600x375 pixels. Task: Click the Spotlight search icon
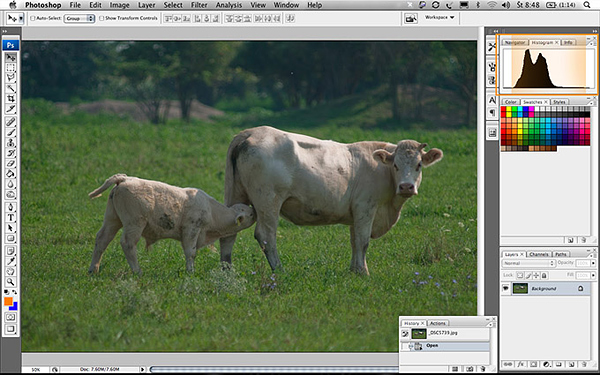pyautogui.click(x=587, y=5)
